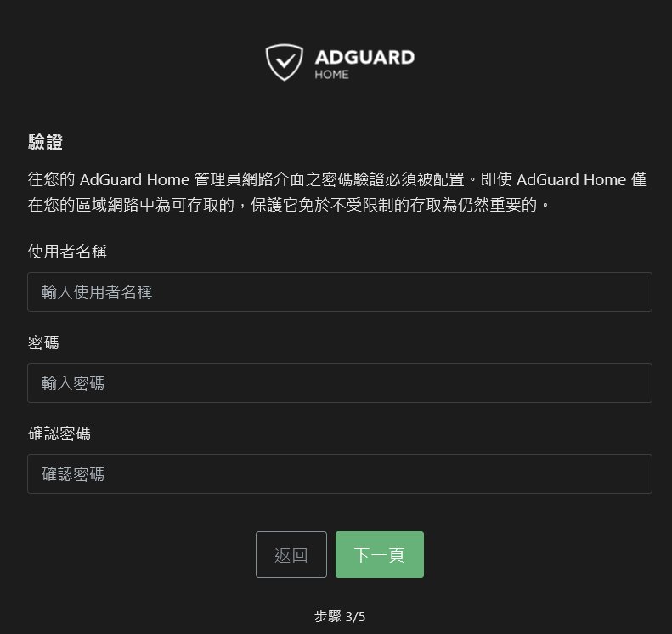
Task: Click the description line starting with 往您的
Action: (337, 179)
